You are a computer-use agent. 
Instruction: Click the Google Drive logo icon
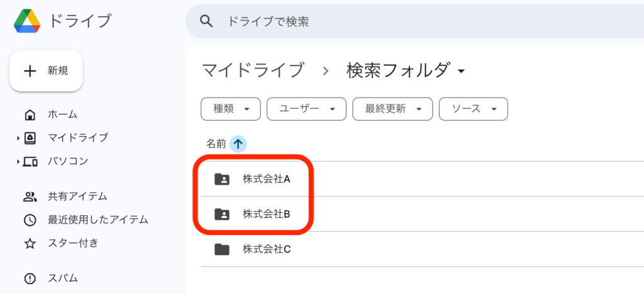(27, 21)
